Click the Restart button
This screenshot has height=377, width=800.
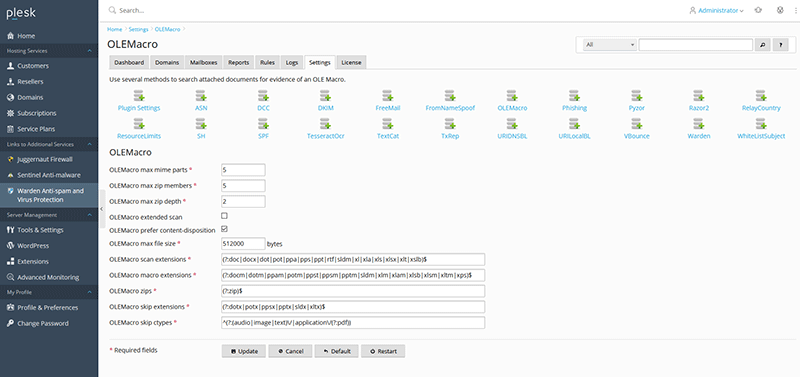coord(383,351)
